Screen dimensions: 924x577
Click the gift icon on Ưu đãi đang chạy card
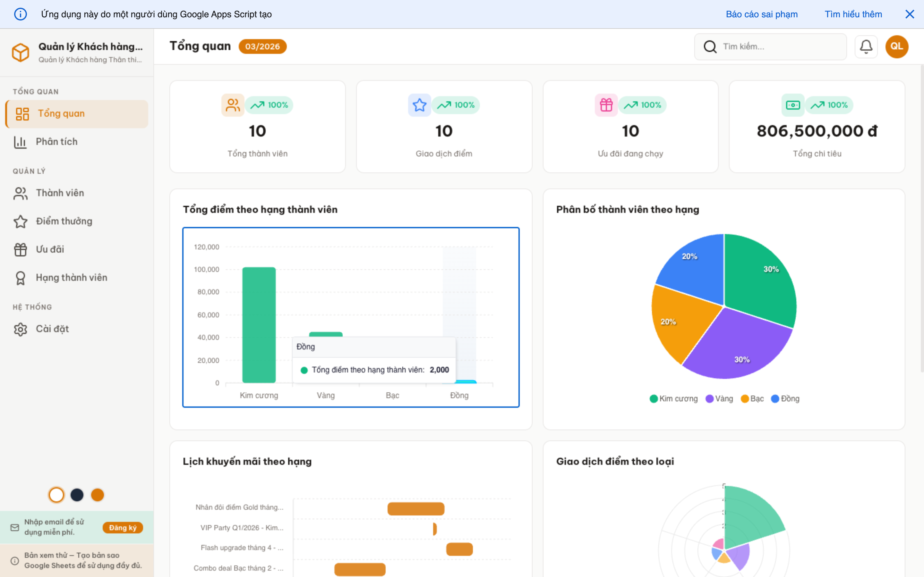pos(606,105)
